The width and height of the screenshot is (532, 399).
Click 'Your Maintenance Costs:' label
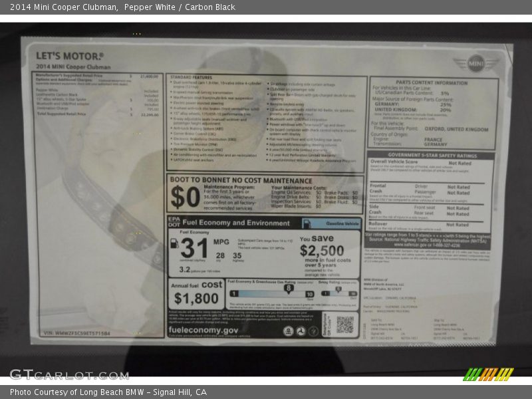299,188
